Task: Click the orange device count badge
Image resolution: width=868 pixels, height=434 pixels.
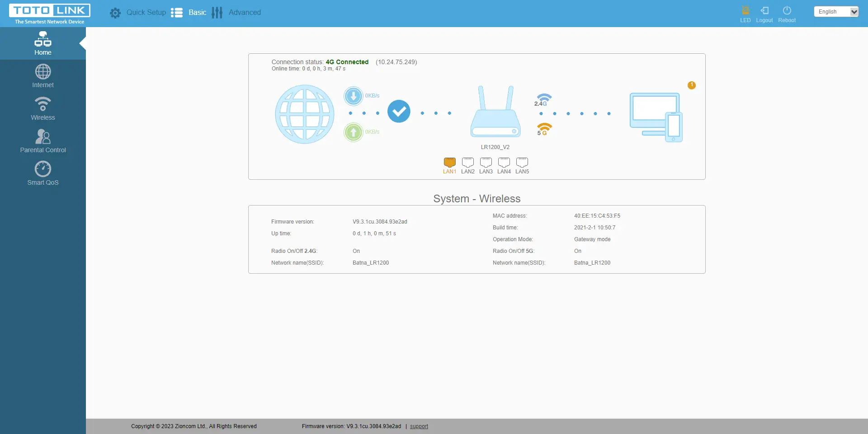Action: (x=691, y=85)
